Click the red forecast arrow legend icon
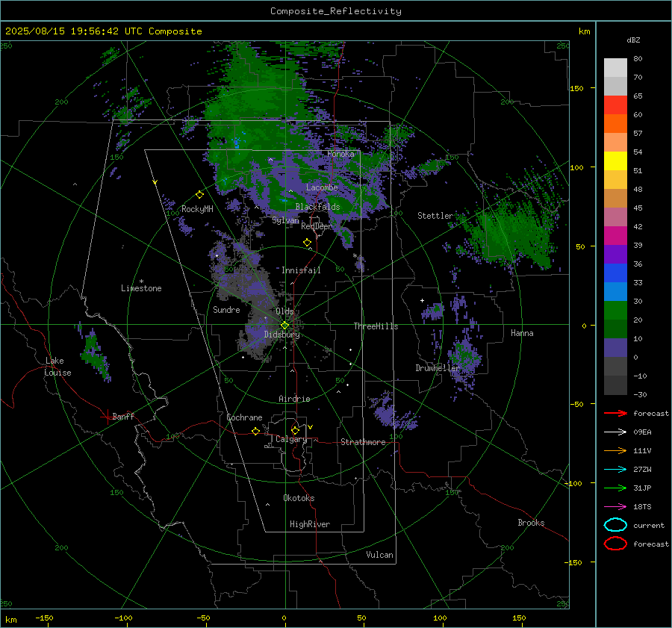This screenshot has width=672, height=628. [x=615, y=413]
